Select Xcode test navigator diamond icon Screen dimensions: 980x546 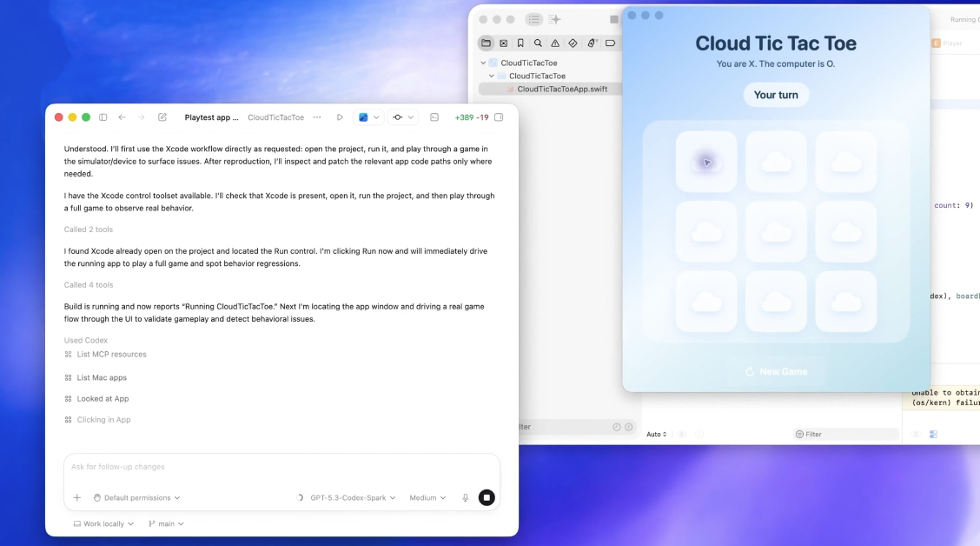point(573,43)
